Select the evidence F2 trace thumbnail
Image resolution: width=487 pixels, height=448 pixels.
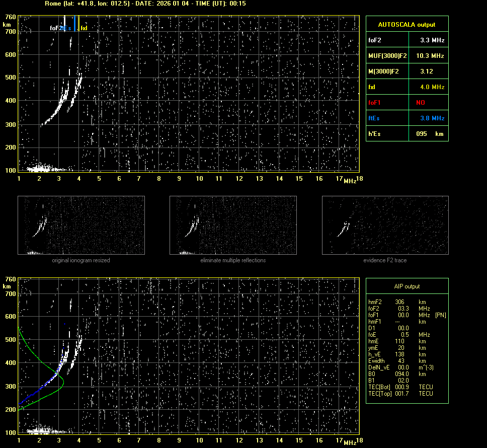pos(385,225)
